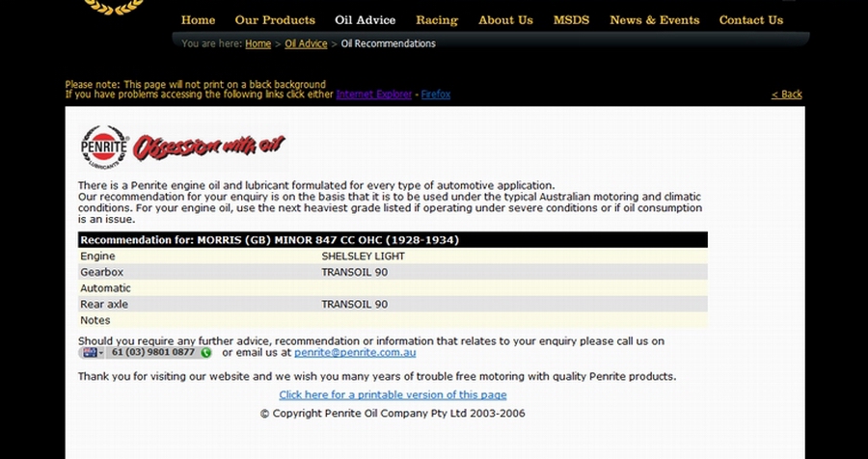The image size is (868, 459).
Task: Click the Automatic row label
Action: 105,288
